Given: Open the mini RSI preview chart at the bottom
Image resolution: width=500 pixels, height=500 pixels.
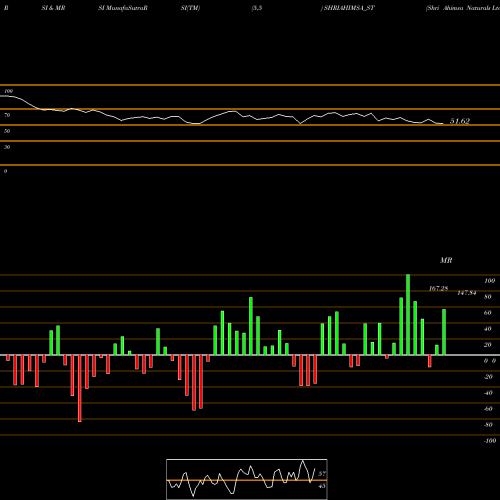Looking at the screenshot, I should (x=247, y=479).
